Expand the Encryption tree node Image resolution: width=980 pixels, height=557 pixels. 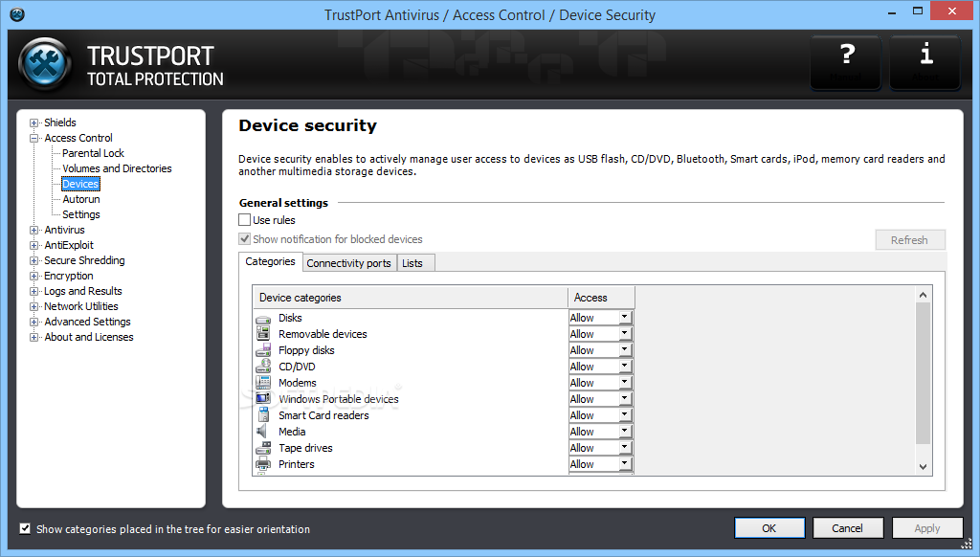33,277
